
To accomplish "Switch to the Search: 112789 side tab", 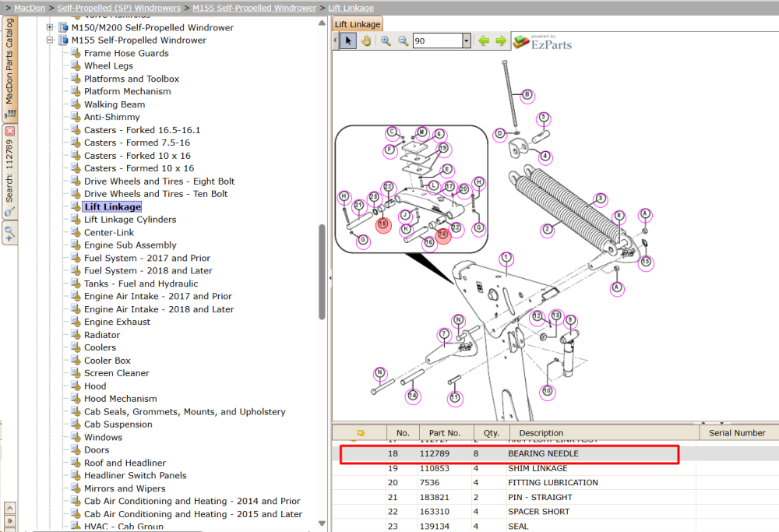I will click(9, 171).
